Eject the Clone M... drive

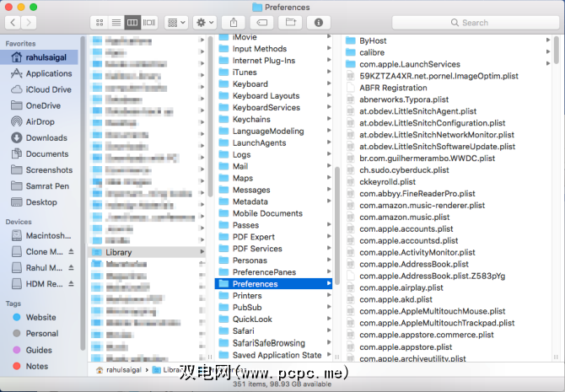point(72,251)
